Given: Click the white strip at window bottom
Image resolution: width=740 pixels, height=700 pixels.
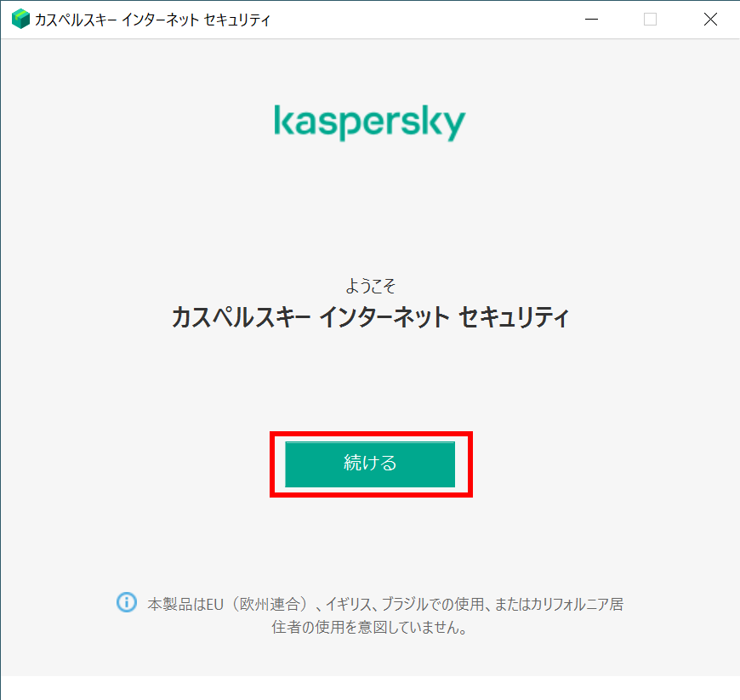Looking at the screenshot, I should pyautogui.click(x=370, y=688).
